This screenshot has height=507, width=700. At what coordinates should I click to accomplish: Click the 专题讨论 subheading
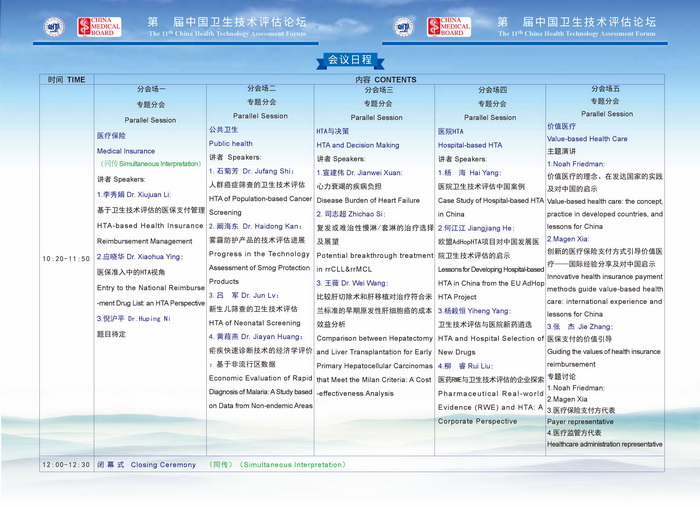pyautogui.click(x=561, y=377)
